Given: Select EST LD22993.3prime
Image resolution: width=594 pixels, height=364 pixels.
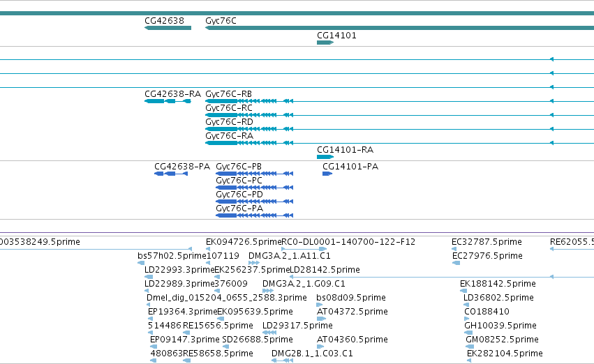Looking at the screenshot, I should pos(179,270).
